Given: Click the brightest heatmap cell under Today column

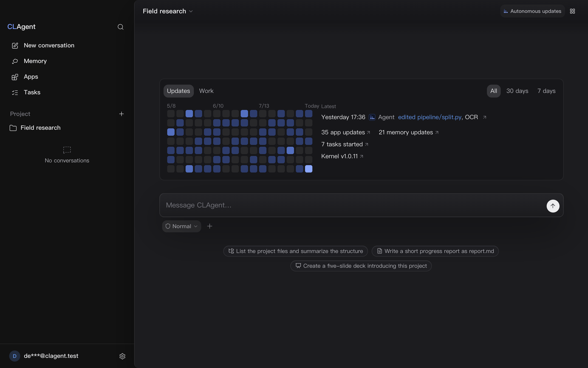Looking at the screenshot, I should [x=308, y=169].
